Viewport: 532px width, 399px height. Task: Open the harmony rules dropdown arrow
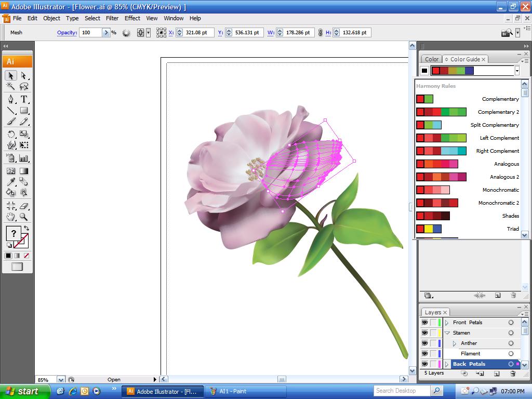517,71
